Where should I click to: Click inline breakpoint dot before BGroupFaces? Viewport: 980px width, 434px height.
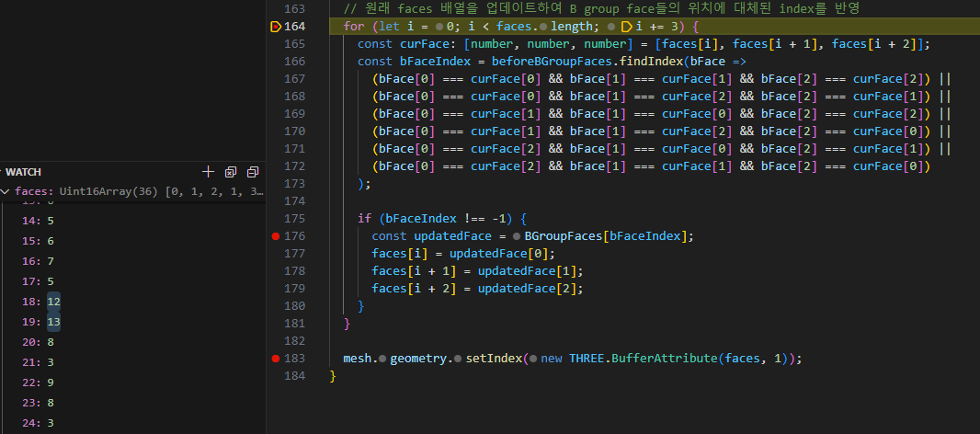pyautogui.click(x=517, y=236)
